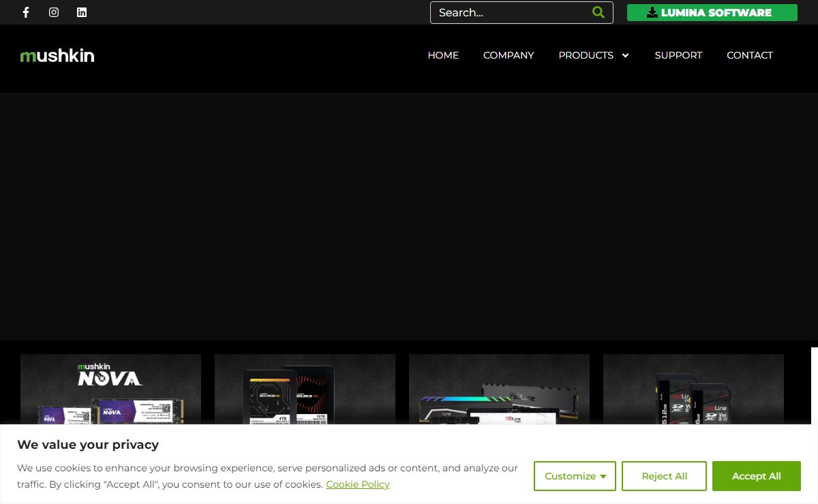The height and width of the screenshot is (504, 818).
Task: Open the COMPANY menu item
Action: [x=509, y=55]
